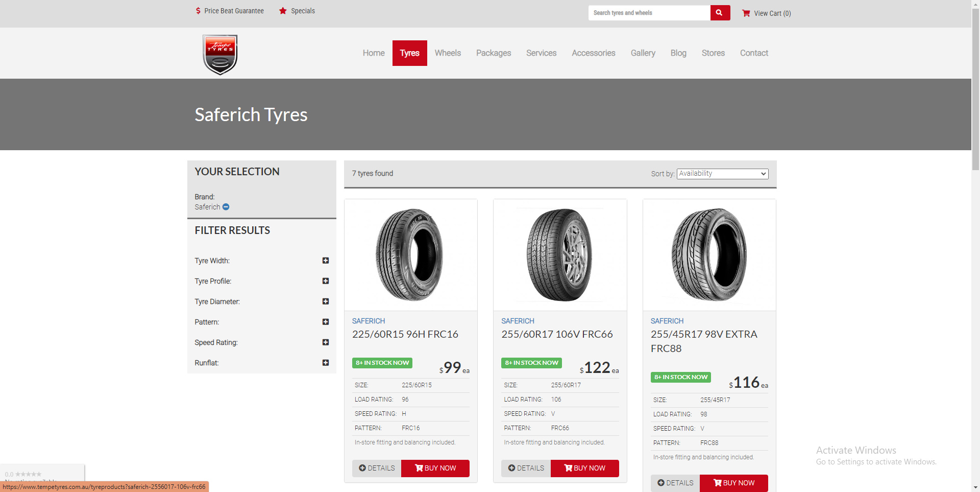Click the FRC66 tyre product image
The height and width of the screenshot is (492, 980).
[560, 254]
